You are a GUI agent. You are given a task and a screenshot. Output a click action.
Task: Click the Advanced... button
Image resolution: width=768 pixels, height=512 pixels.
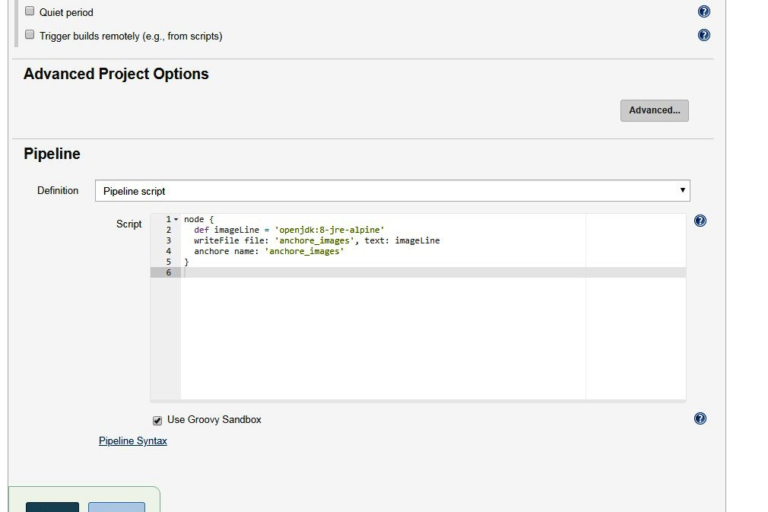tap(654, 110)
